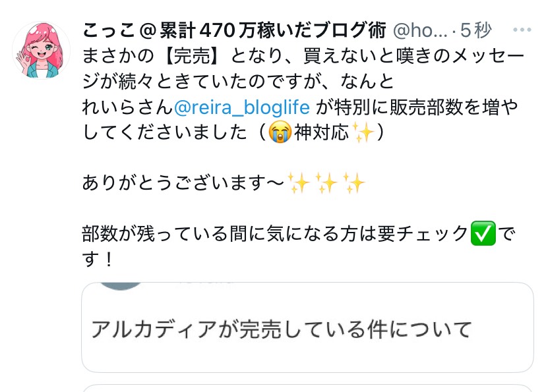Click the display name こっこ@累計470万稼いだブログ術
Viewport: 546px width, 392px height.
pyautogui.click(x=234, y=30)
